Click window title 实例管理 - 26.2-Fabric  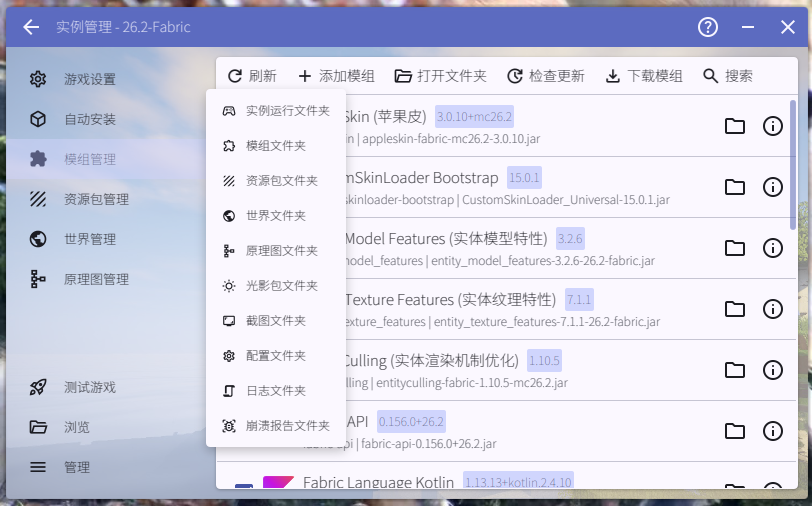click(x=123, y=27)
